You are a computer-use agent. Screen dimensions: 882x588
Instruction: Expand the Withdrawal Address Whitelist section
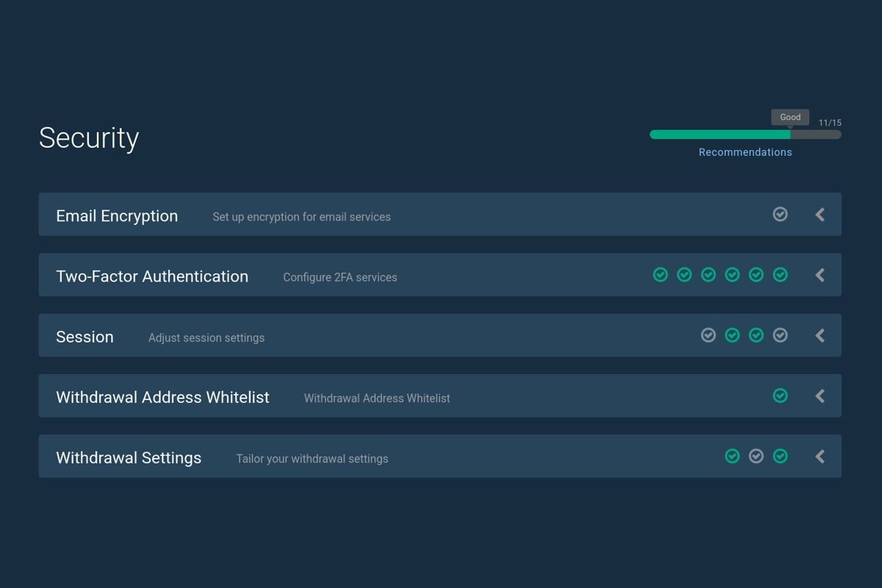pos(819,395)
